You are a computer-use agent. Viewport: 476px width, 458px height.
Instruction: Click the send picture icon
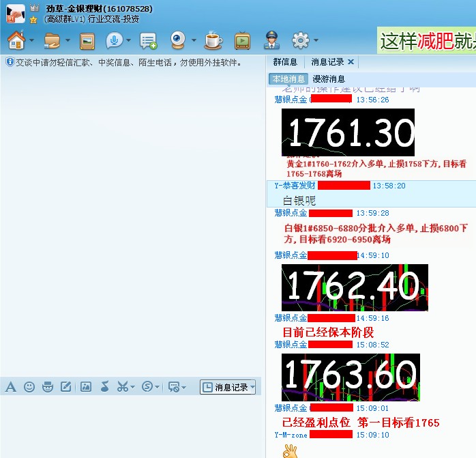coord(85,387)
